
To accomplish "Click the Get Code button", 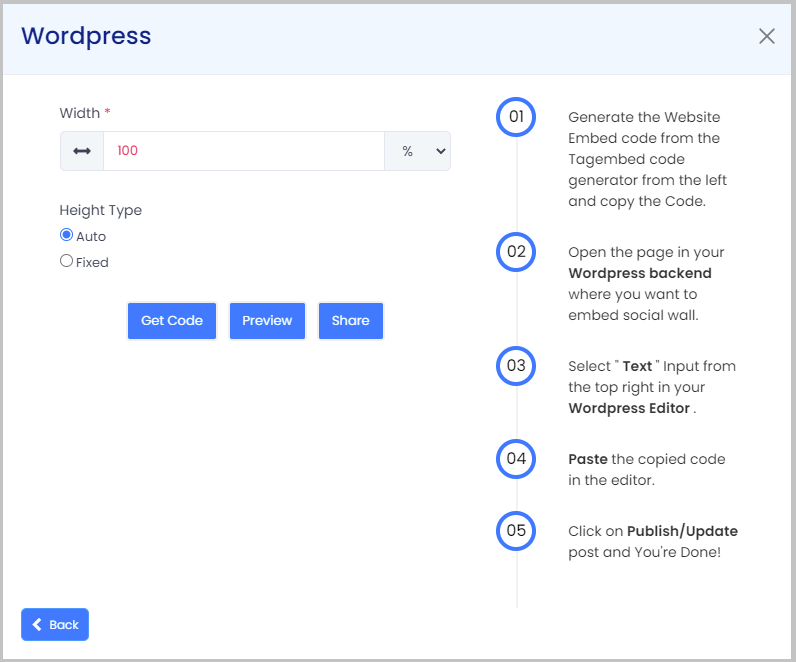I will (x=172, y=321).
